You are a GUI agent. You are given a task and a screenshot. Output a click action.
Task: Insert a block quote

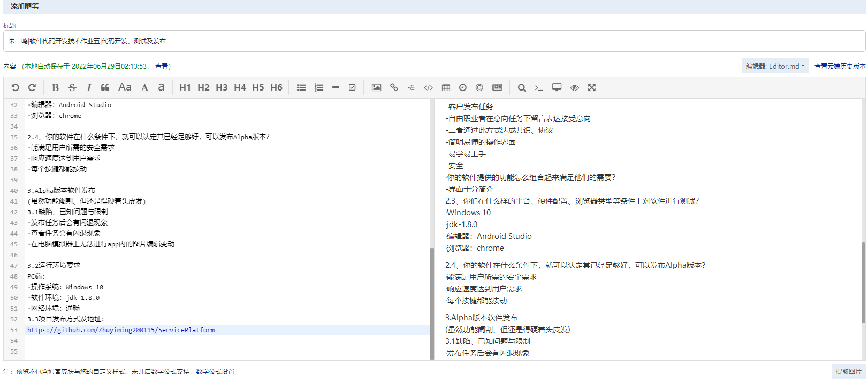click(105, 87)
